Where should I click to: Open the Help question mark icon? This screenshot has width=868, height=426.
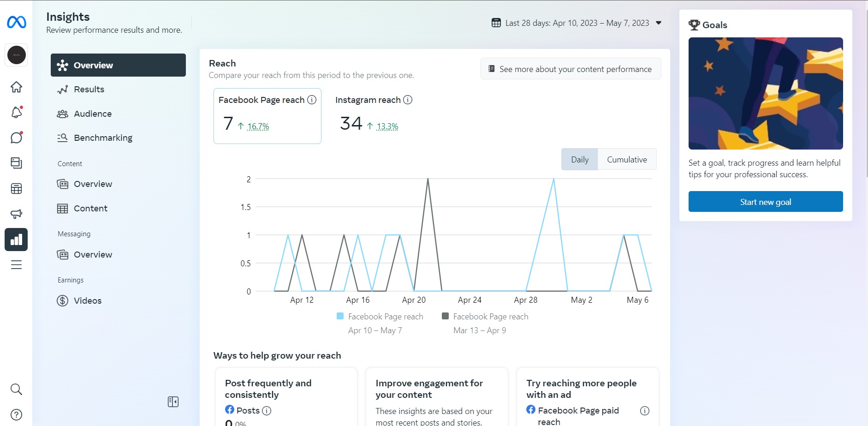tap(16, 414)
